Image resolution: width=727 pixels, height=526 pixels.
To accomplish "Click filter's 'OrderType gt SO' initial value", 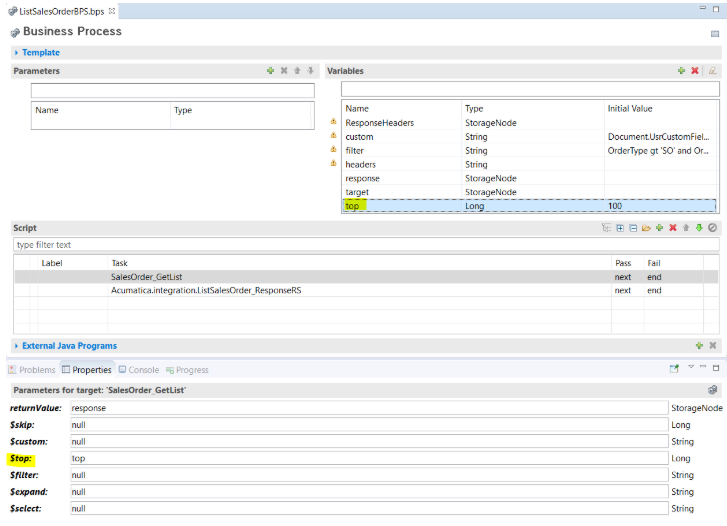I will 658,150.
